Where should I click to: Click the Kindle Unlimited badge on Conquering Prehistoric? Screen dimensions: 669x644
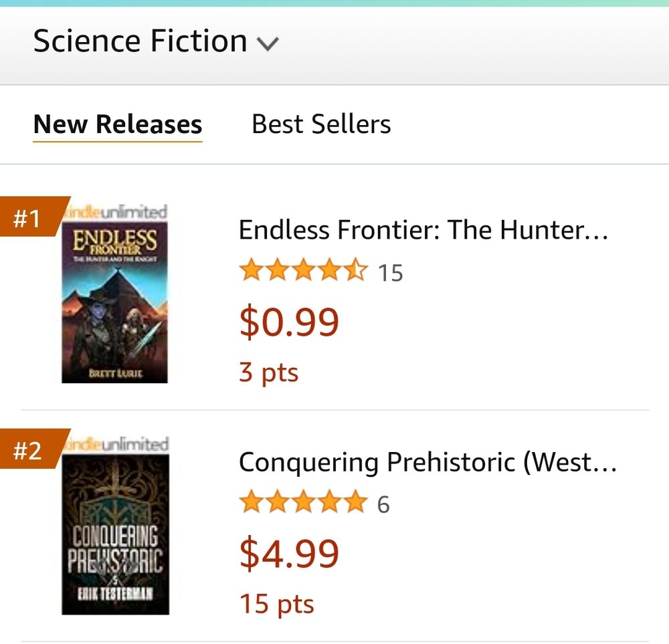[x=117, y=442]
